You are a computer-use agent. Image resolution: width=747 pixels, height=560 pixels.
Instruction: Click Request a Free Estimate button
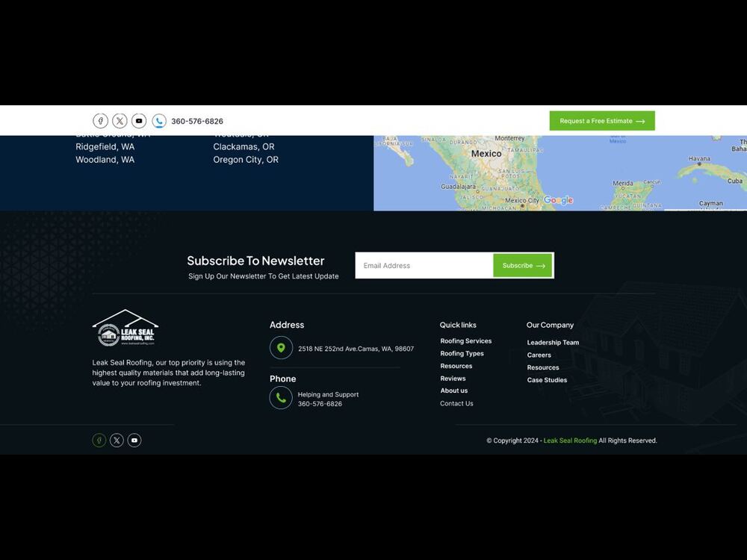point(602,121)
